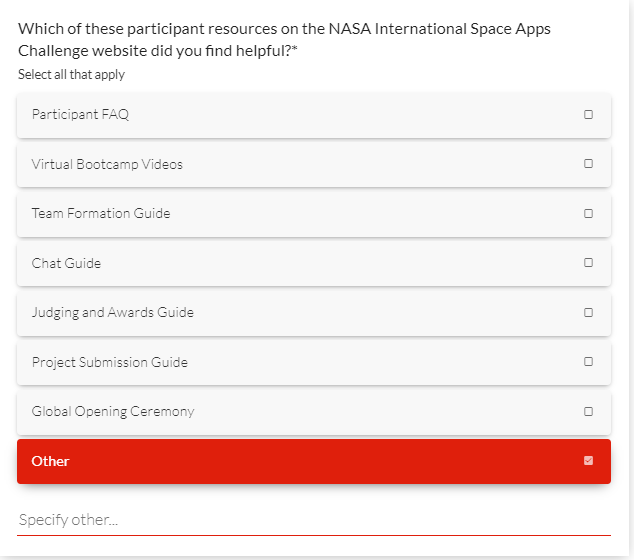The image size is (634, 560).
Task: Tick the Participant FAQ checkbox
Action: [x=588, y=115]
